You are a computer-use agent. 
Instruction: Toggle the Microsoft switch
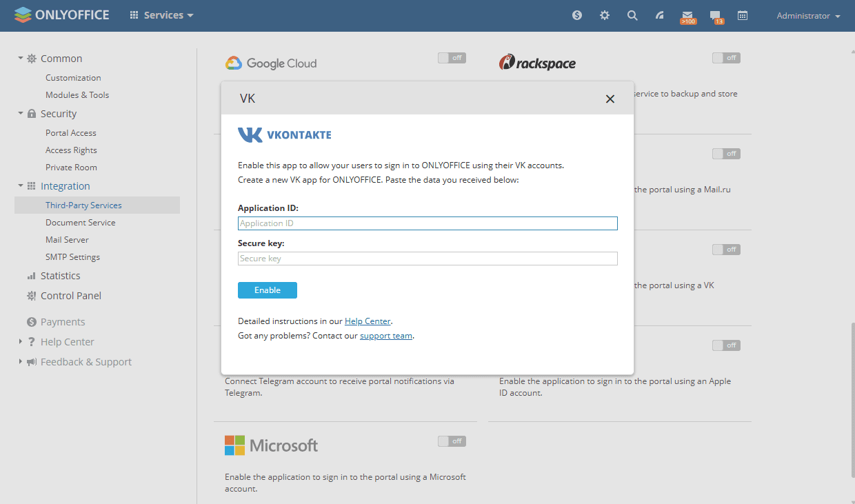[x=452, y=441]
